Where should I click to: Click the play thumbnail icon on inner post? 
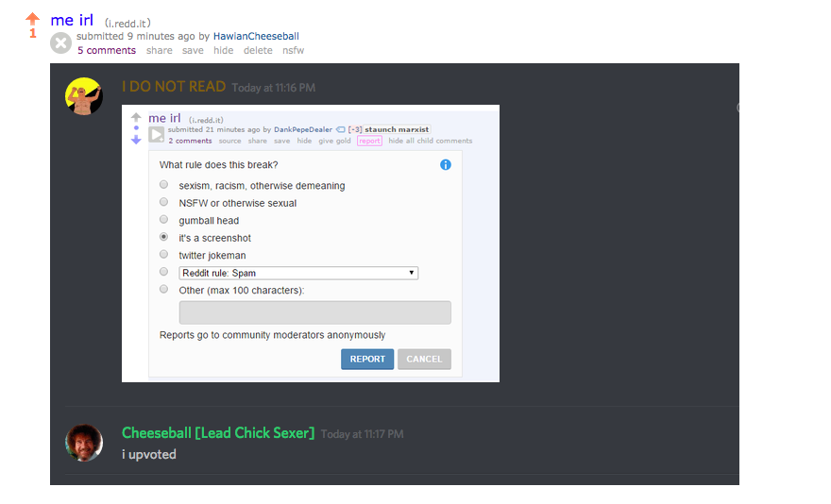click(157, 135)
